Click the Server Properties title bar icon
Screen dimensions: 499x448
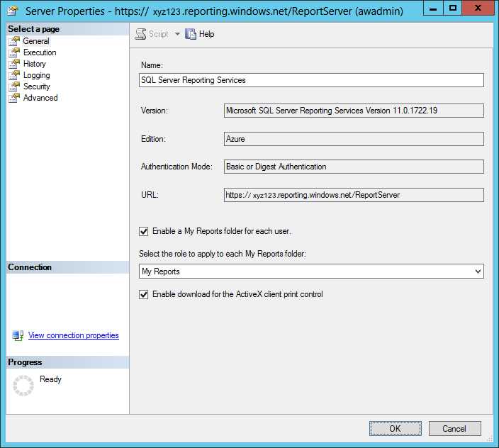click(13, 11)
